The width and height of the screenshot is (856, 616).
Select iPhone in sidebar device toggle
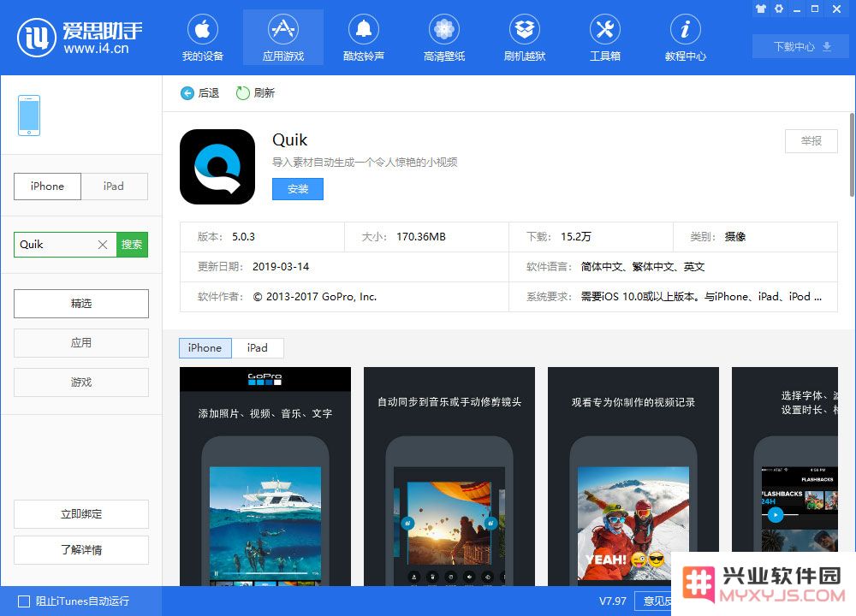(x=47, y=186)
